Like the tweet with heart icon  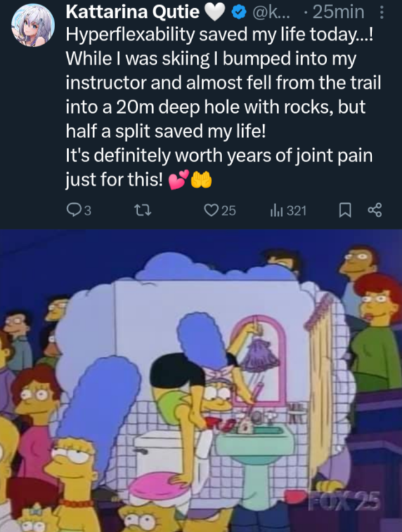pyautogui.click(x=211, y=210)
